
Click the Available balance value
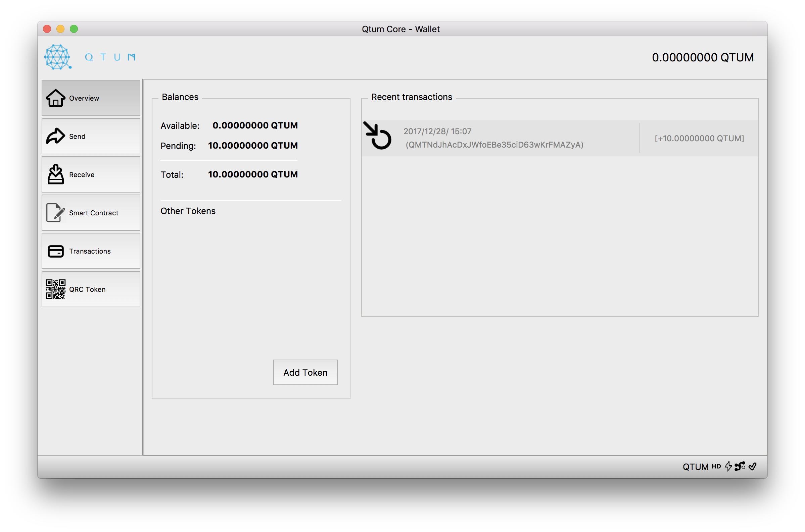256,126
